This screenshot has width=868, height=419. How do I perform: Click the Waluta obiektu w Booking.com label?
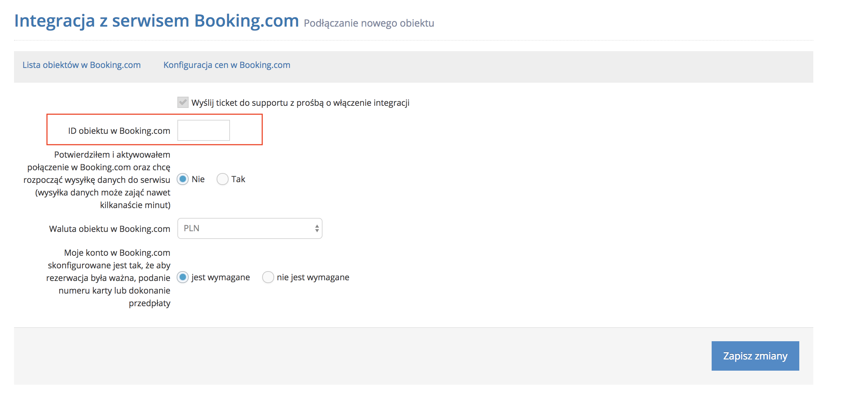pos(110,229)
